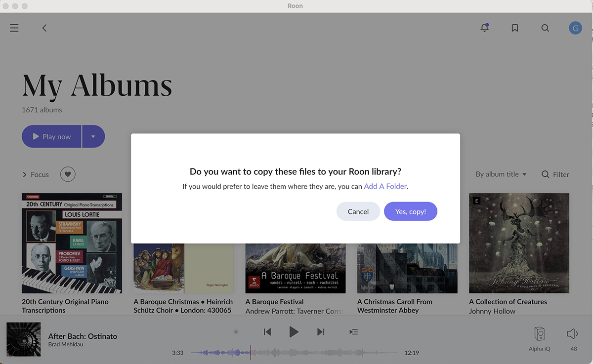Screen dimensions: 593x364
Task: Go back with the left arrow
Action: point(44,28)
